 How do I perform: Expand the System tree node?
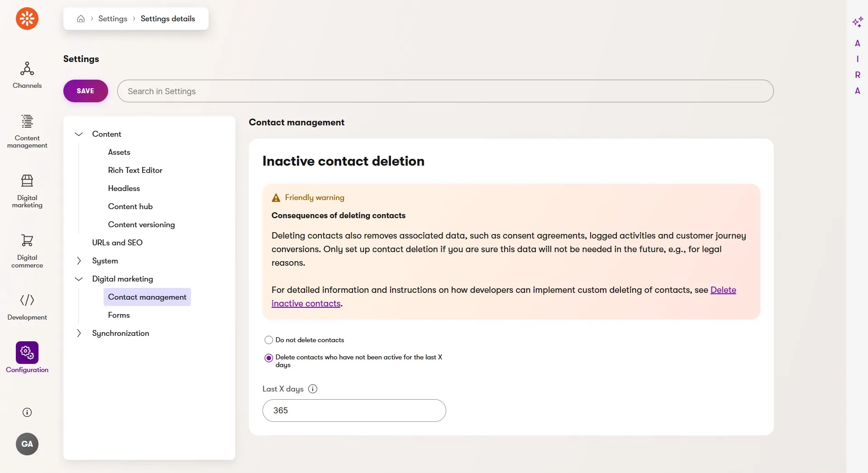point(79,261)
